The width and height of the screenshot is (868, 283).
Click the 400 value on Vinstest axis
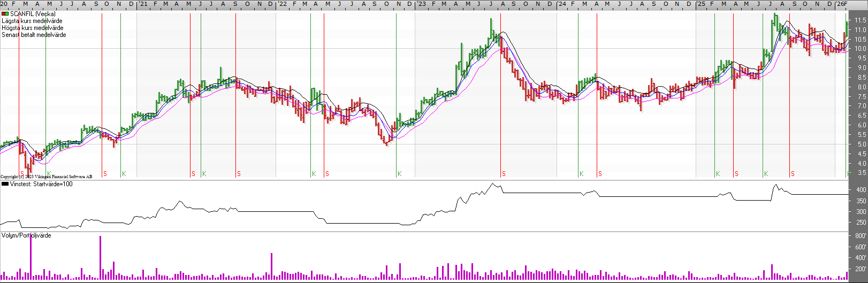tap(861, 190)
